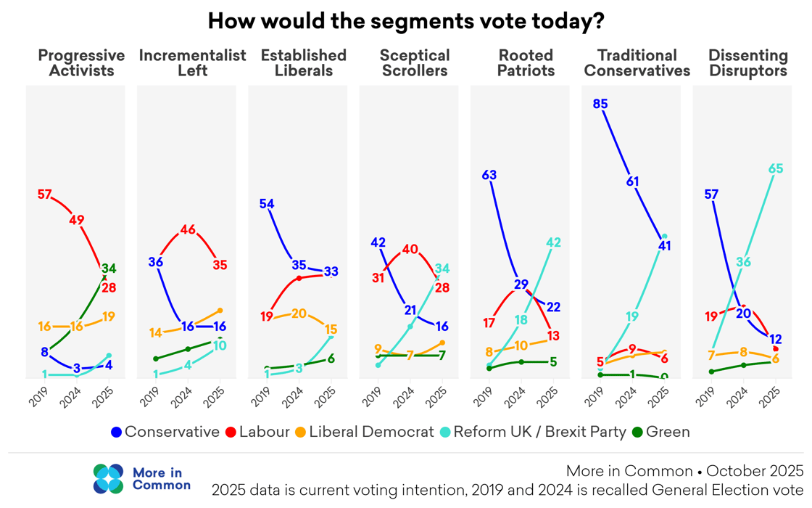Select the Incrementalist Left panel heading
The width and height of the screenshot is (812, 508).
[x=192, y=63]
